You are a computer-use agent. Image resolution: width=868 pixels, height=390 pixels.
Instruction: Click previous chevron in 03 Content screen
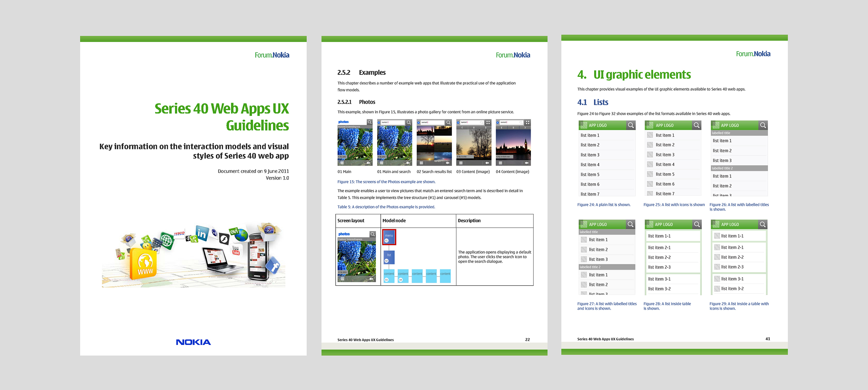coord(462,128)
